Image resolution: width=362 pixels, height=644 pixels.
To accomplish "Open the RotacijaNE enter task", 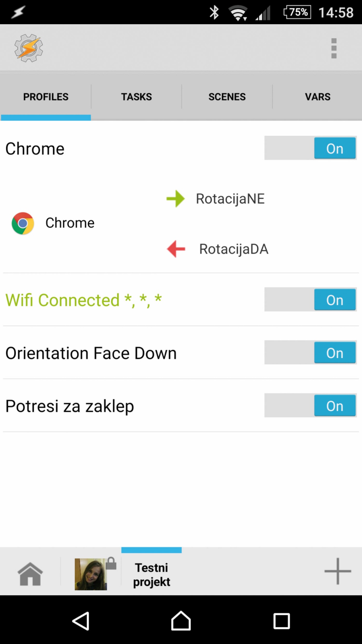I will [230, 199].
